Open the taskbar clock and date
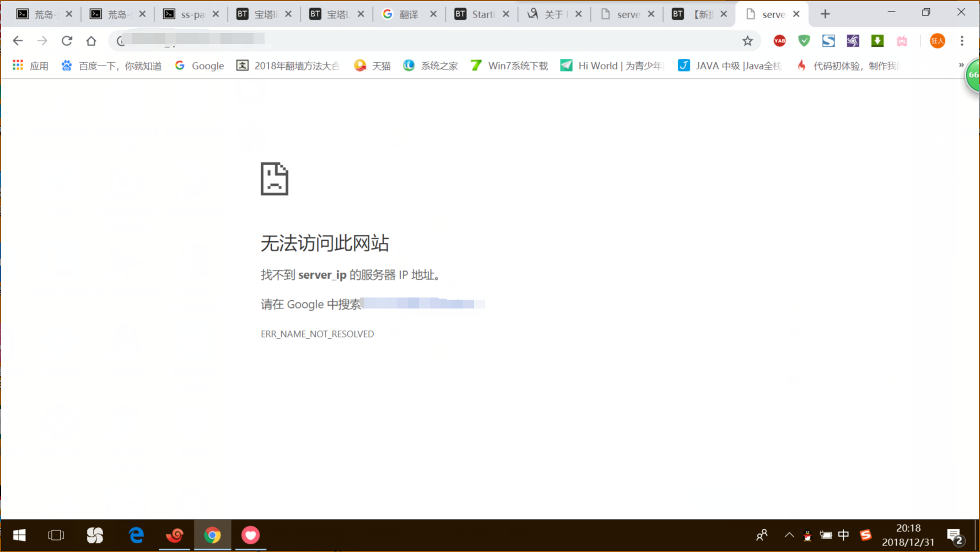This screenshot has width=980, height=552. click(x=908, y=535)
